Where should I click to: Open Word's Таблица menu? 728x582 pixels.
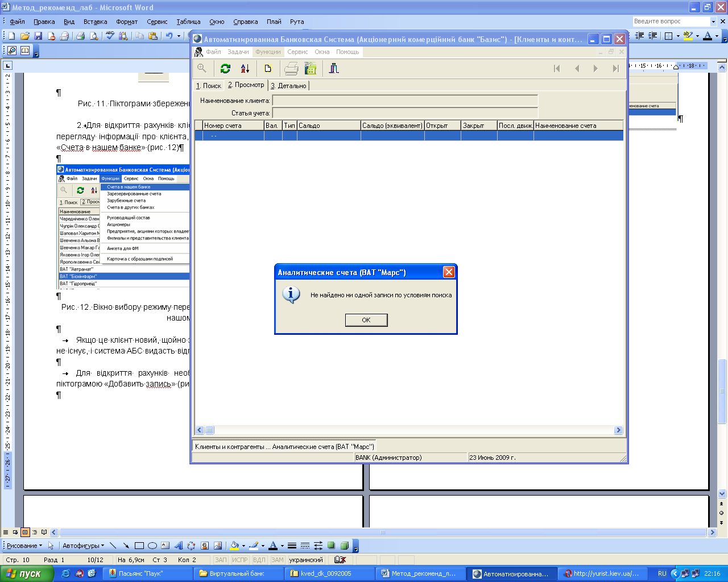click(188, 22)
